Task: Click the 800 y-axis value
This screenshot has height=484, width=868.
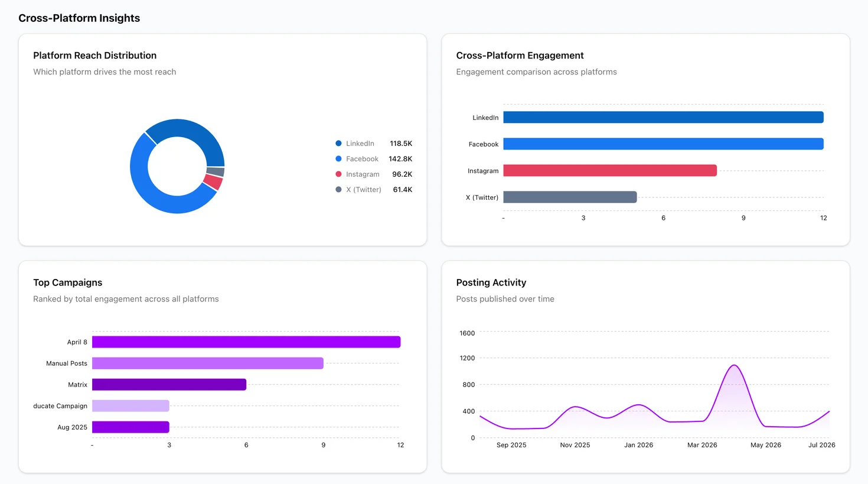Action: coord(469,385)
